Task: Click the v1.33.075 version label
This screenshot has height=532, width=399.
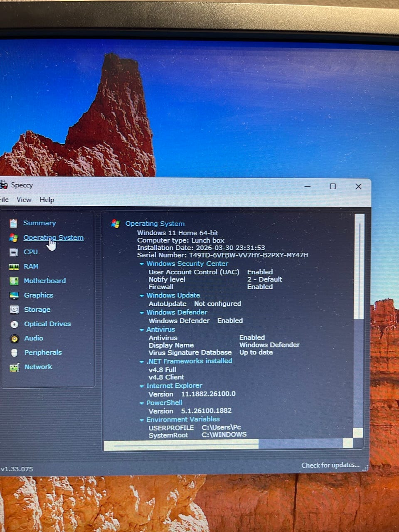Action: [x=17, y=469]
